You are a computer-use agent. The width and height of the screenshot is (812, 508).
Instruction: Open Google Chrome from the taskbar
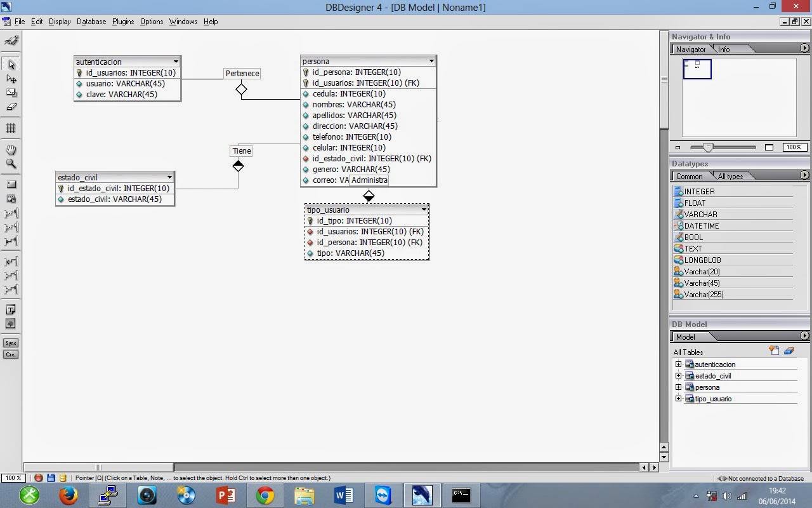tap(264, 495)
